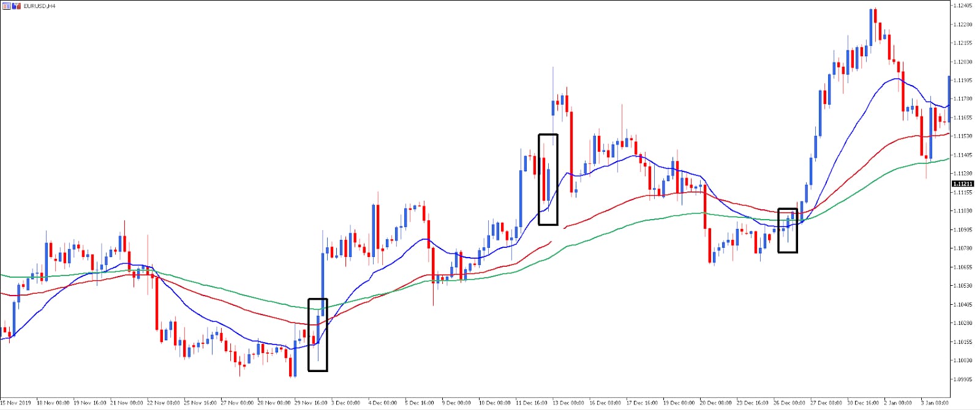Click the 26 Dec 00:00 time axis label

tap(790, 403)
